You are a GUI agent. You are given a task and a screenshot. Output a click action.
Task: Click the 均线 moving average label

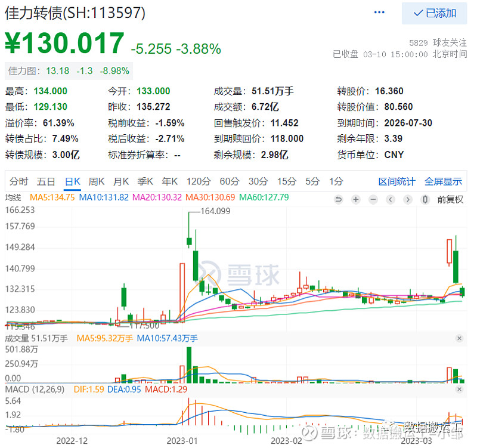13,197
